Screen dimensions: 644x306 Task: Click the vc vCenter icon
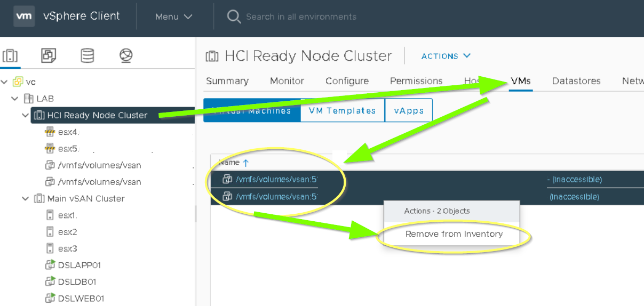[x=18, y=82]
